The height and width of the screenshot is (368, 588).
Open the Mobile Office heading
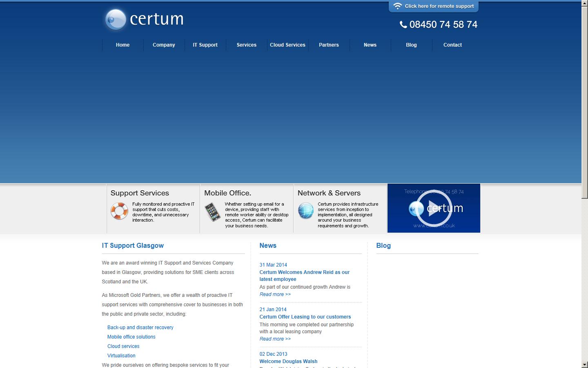click(x=228, y=193)
